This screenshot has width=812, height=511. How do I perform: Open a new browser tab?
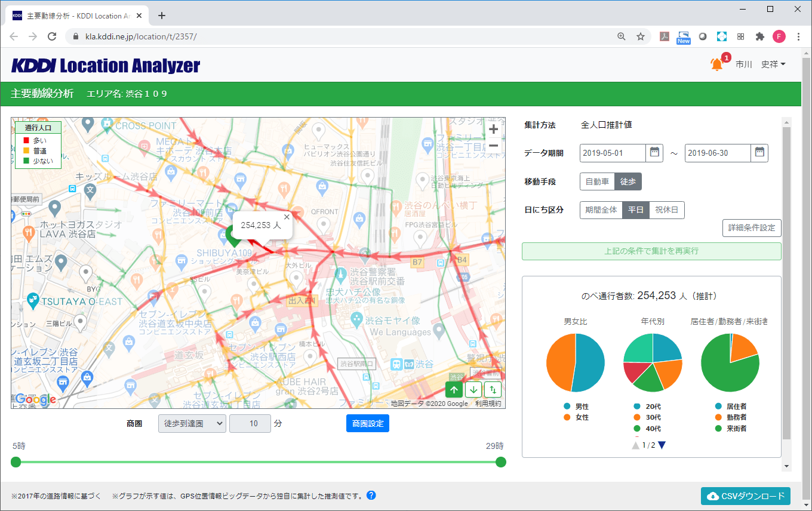(161, 16)
